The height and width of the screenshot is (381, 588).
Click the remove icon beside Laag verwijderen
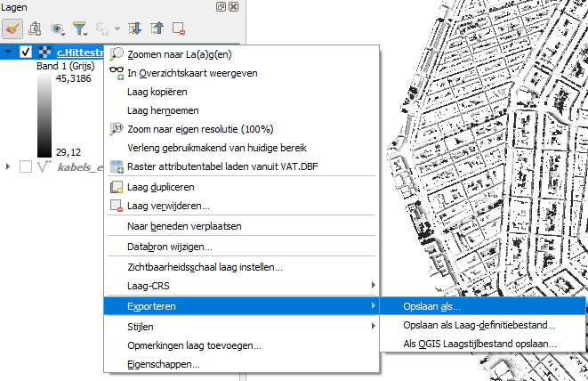tap(117, 206)
